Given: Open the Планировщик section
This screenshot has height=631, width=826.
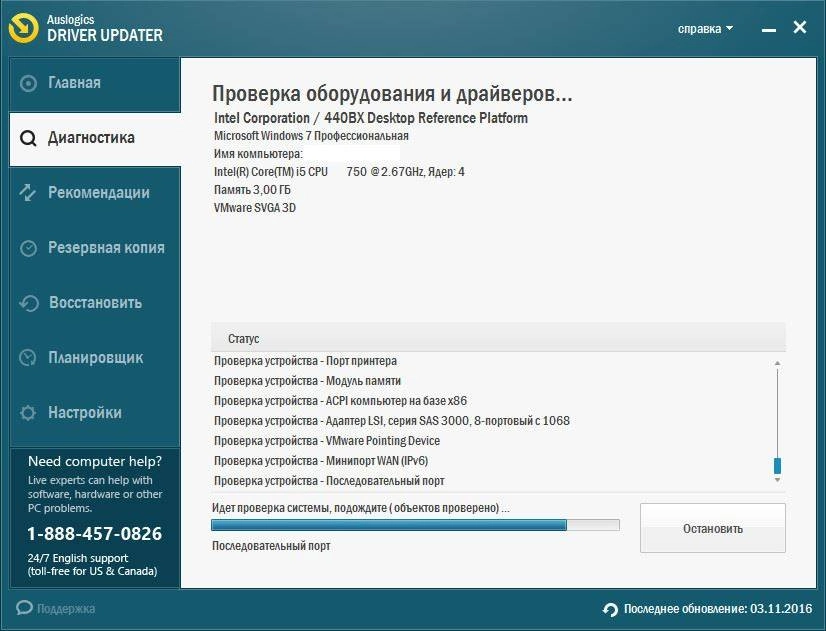Looking at the screenshot, I should pyautogui.click(x=95, y=358).
